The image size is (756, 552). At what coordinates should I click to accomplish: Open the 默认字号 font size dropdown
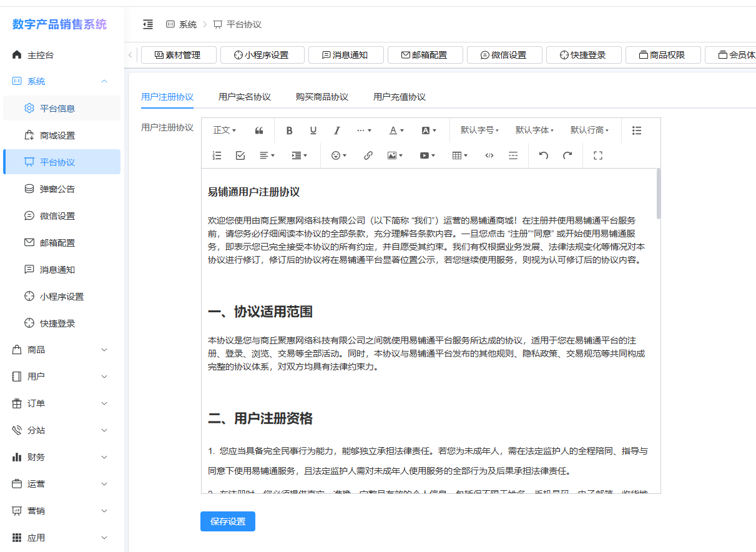(479, 131)
